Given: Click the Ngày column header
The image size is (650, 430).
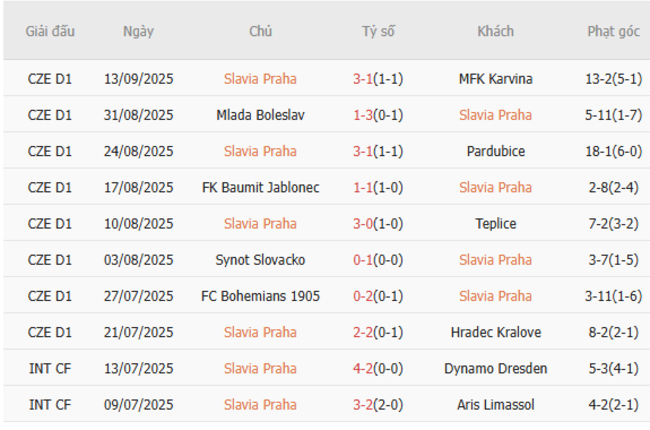Looking at the screenshot, I should point(138,31).
